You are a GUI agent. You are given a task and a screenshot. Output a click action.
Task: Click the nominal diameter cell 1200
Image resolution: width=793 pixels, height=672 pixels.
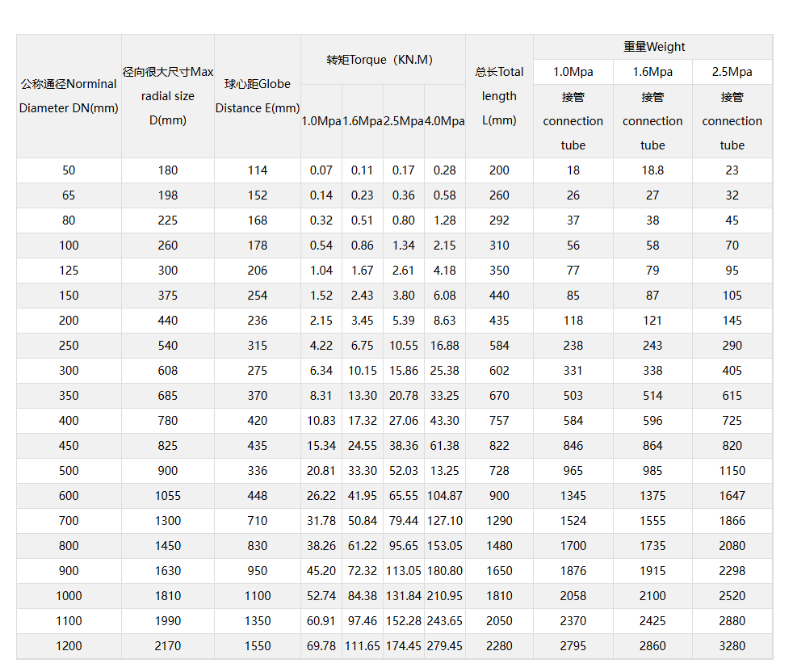click(69, 645)
